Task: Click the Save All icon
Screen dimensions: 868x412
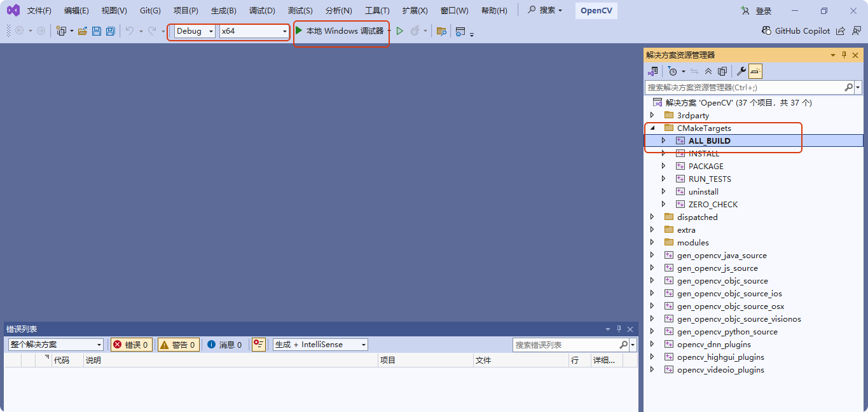Action: coord(111,31)
